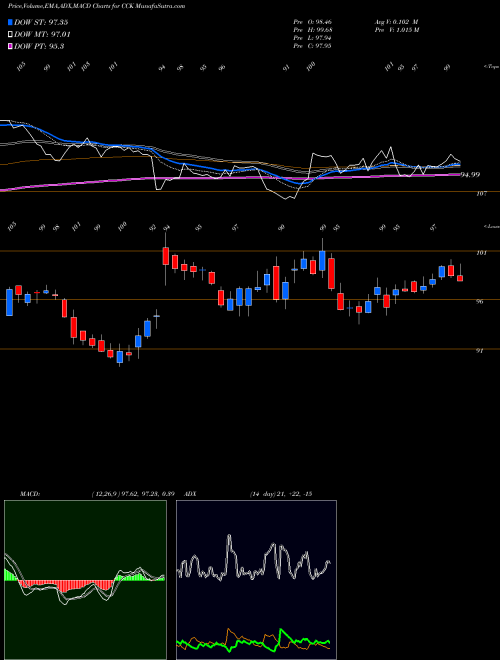
Task: Click the 107 level label
Action: [481, 194]
